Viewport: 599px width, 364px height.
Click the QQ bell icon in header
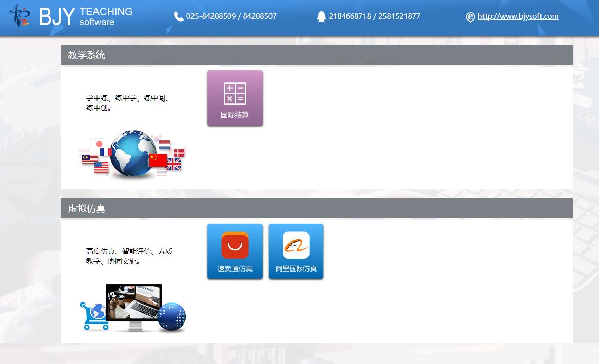[x=321, y=16]
